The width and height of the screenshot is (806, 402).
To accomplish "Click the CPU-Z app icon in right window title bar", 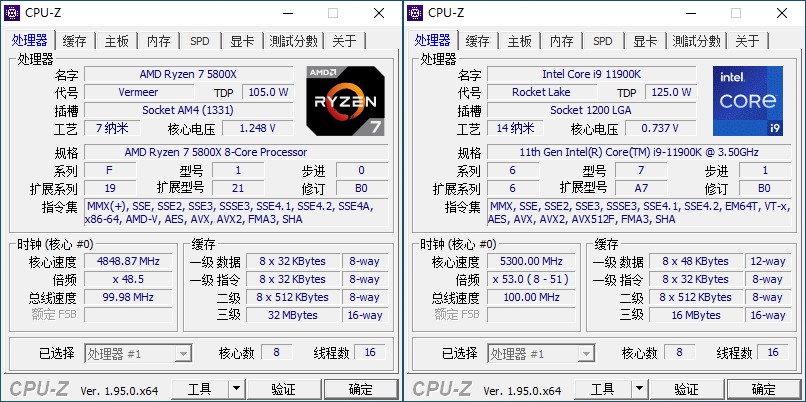I will point(415,13).
